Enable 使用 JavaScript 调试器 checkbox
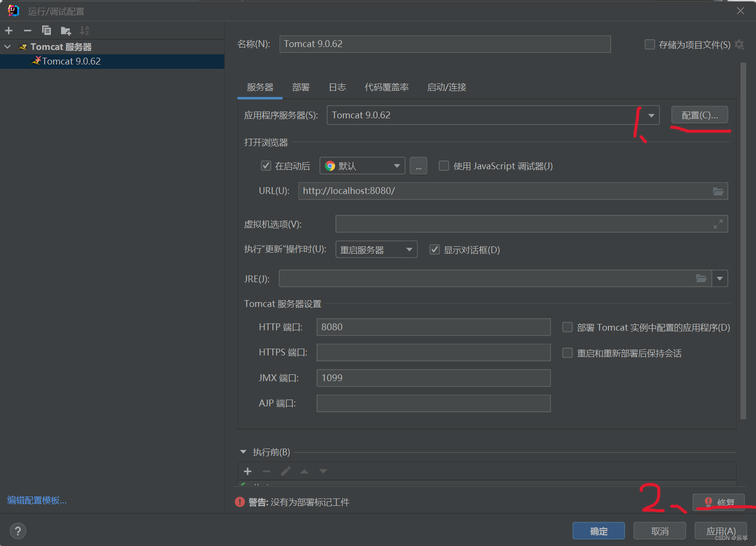The height and width of the screenshot is (546, 756). click(444, 166)
